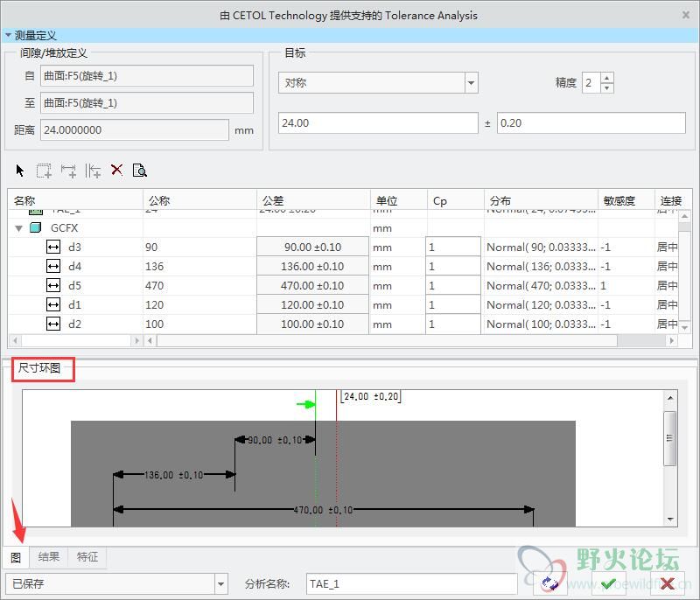Edit the Cp value for d5
700x600 pixels.
(x=453, y=285)
